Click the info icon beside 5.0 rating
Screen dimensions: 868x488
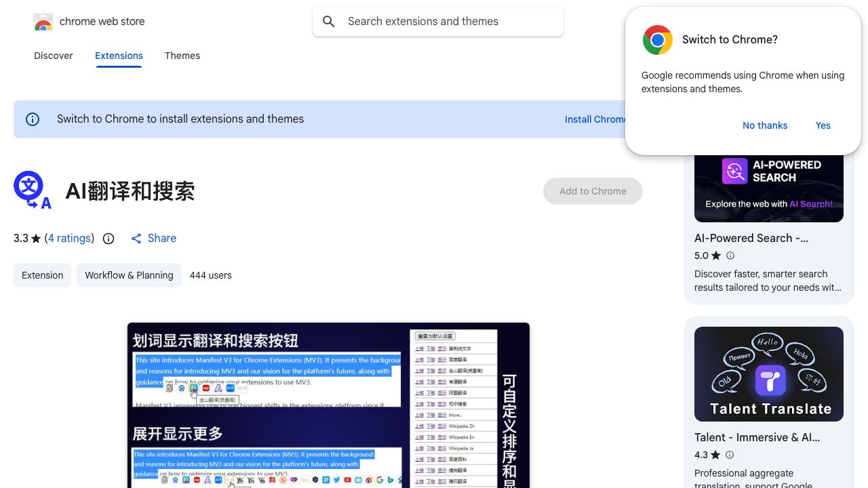(x=730, y=256)
